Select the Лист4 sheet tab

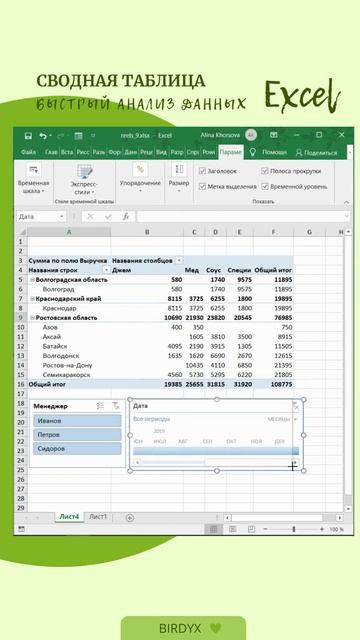(x=69, y=517)
